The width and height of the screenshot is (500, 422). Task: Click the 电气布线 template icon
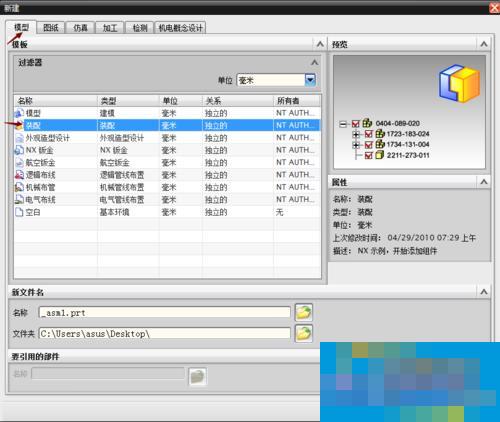[19, 199]
